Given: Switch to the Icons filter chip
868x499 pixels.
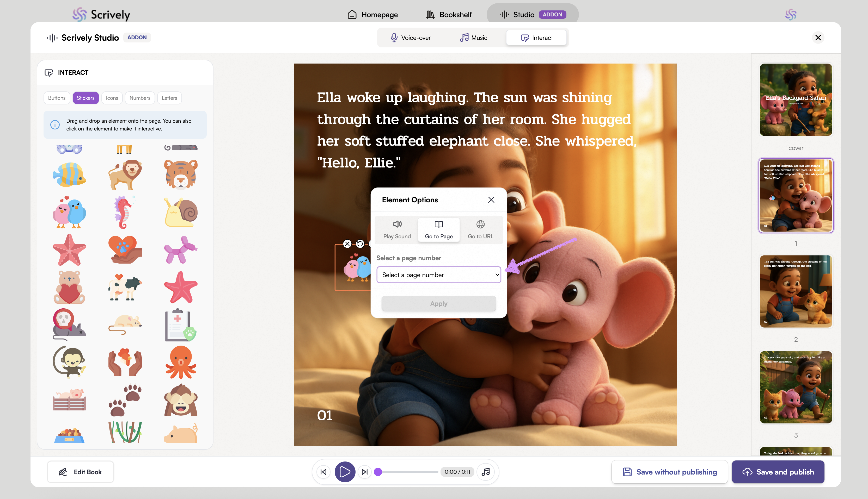Looking at the screenshot, I should point(112,98).
